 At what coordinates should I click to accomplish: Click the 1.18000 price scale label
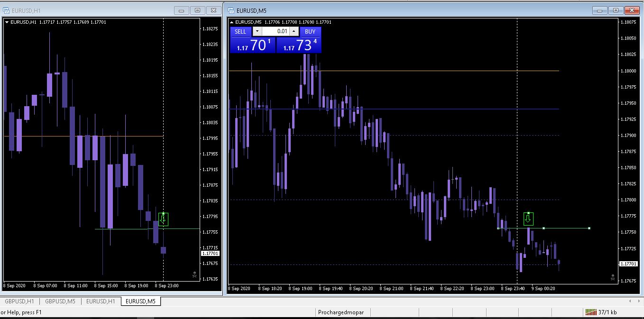coord(629,71)
